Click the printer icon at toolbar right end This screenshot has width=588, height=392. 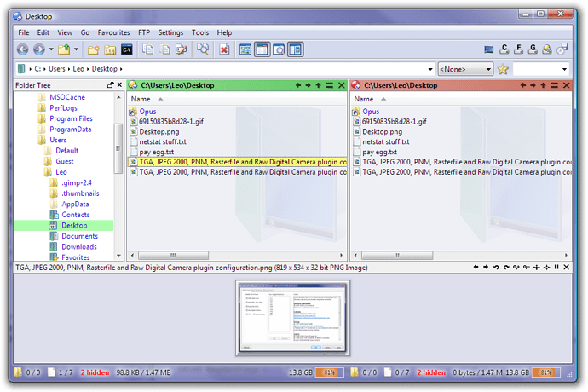(563, 49)
